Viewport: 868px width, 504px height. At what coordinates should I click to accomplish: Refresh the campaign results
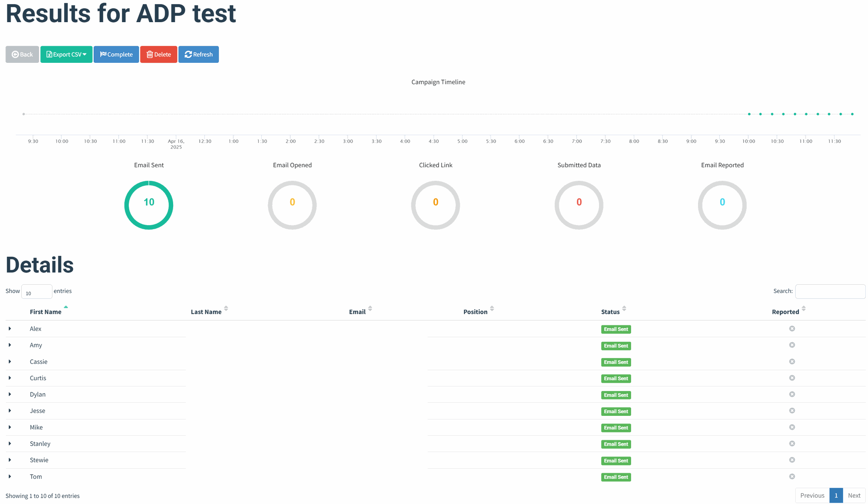tap(198, 54)
